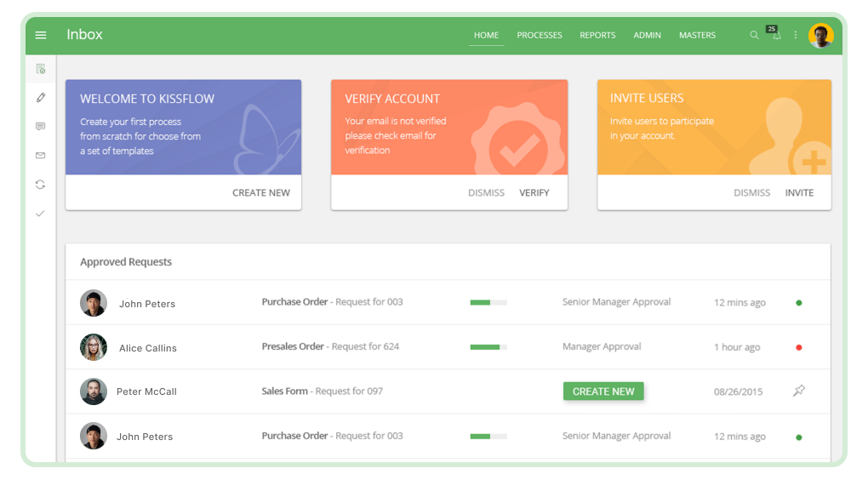The height and width of the screenshot is (480, 868).
Task: Open the user profile avatar in header
Action: pos(821,36)
